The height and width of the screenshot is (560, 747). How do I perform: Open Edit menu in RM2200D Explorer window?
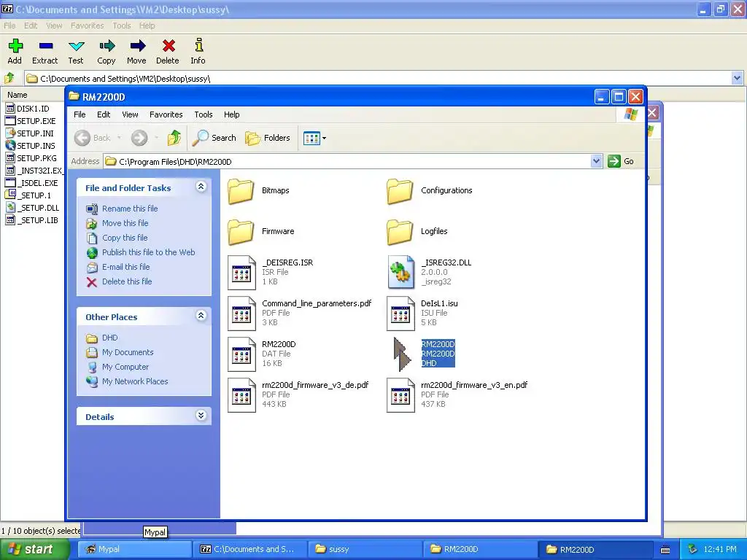pyautogui.click(x=104, y=114)
